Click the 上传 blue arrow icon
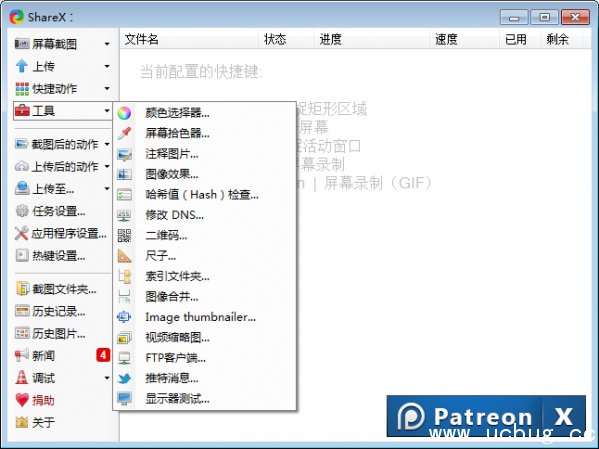 tap(22, 66)
